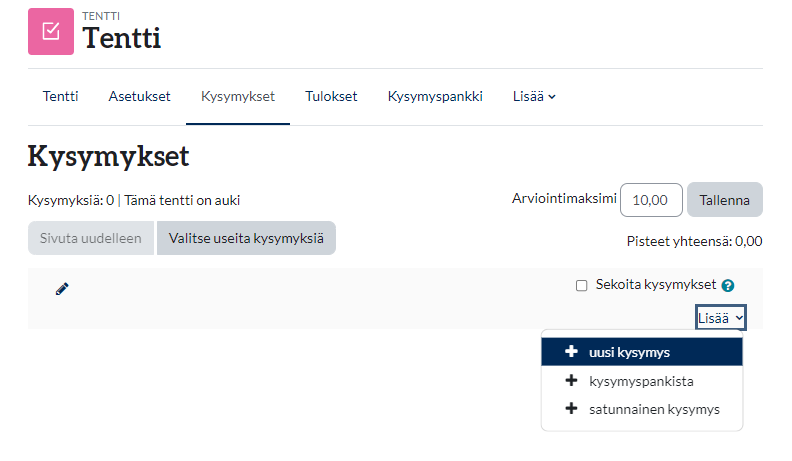The height and width of the screenshot is (461, 792).
Task: Focus the Arviointimaksimi grade input field
Action: point(651,200)
